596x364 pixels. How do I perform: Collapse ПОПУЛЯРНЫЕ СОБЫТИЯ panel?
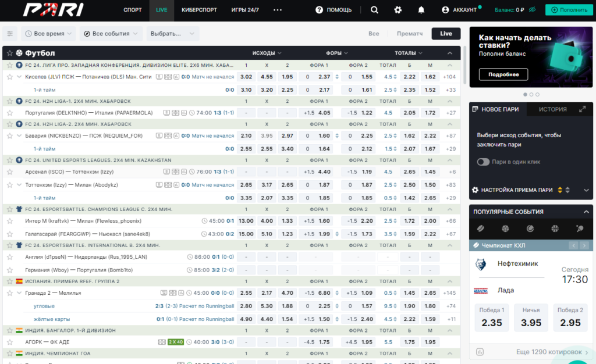(x=586, y=212)
